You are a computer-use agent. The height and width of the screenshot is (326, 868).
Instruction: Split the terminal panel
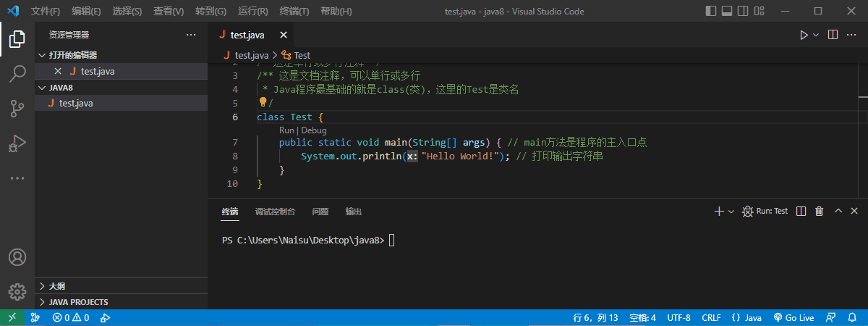coord(801,212)
